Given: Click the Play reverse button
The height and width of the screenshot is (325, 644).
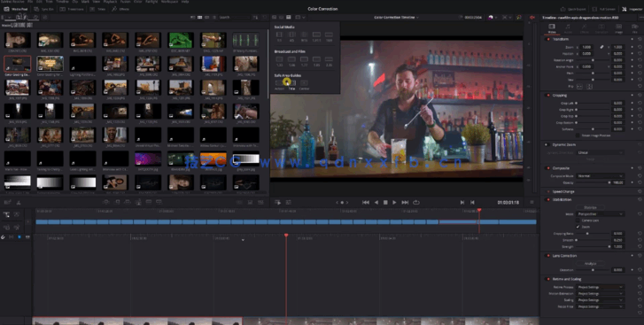Looking at the screenshot, I should pos(376,202).
